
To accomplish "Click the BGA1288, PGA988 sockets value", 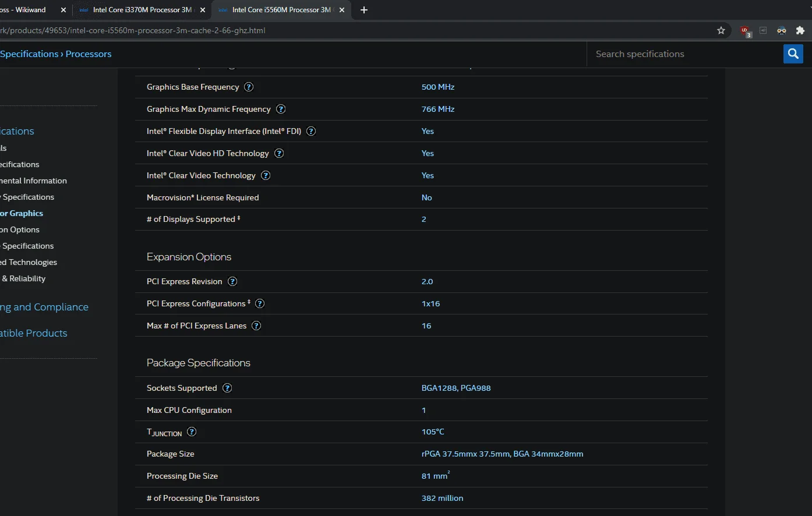I will tap(456, 388).
